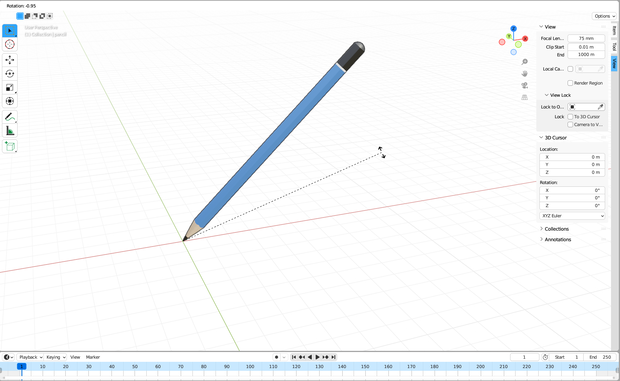620x381 pixels.
Task: Click the play animation button
Action: tap(317, 357)
